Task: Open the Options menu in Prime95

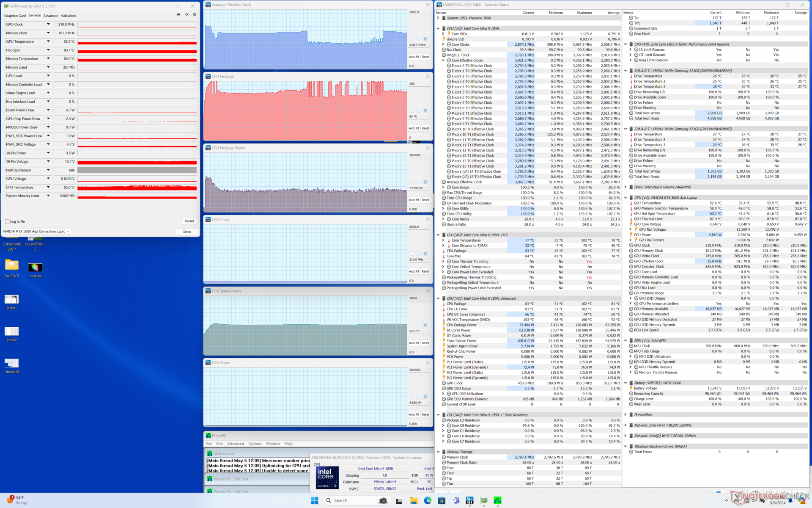Action: 255,444
